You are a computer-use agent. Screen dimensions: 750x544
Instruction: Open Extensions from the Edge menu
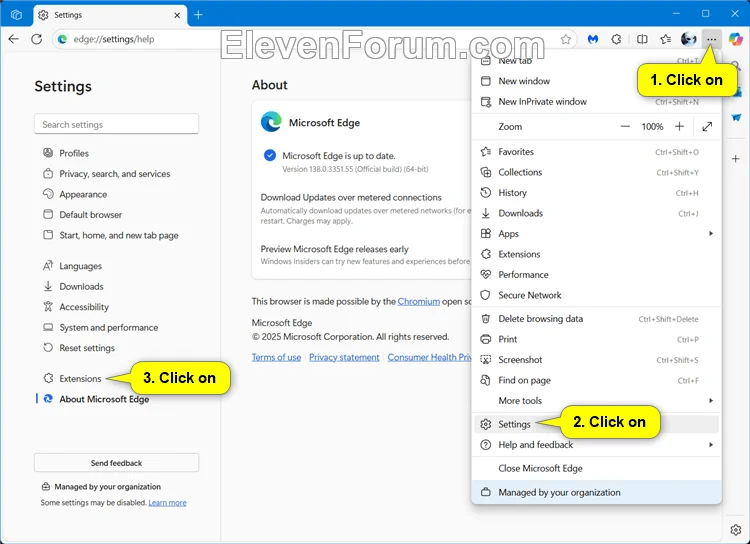point(596,254)
